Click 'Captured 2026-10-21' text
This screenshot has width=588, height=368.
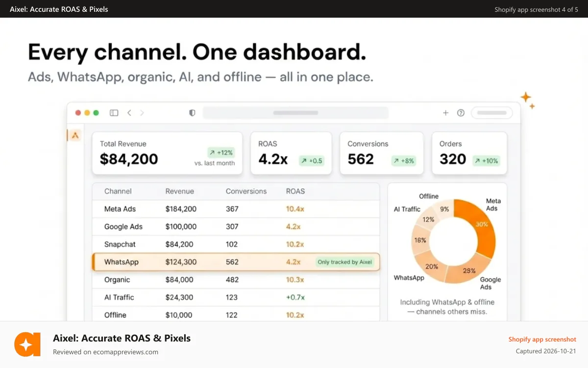coord(546,351)
